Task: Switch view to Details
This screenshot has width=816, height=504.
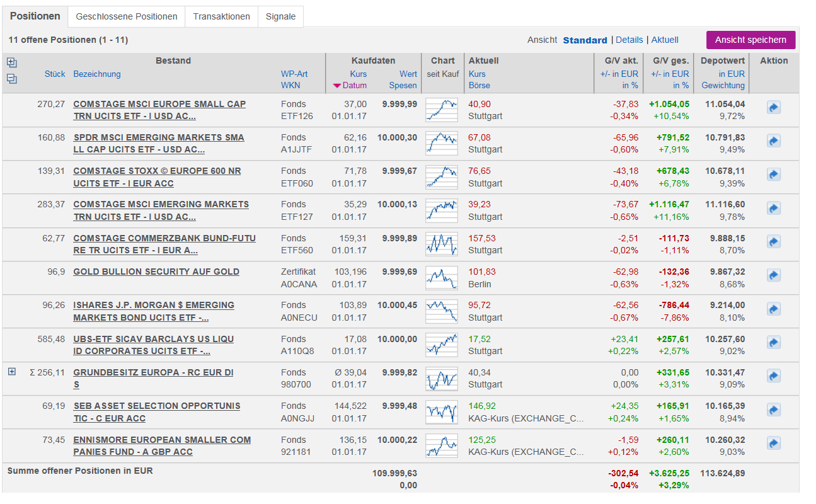Action: pyautogui.click(x=629, y=40)
